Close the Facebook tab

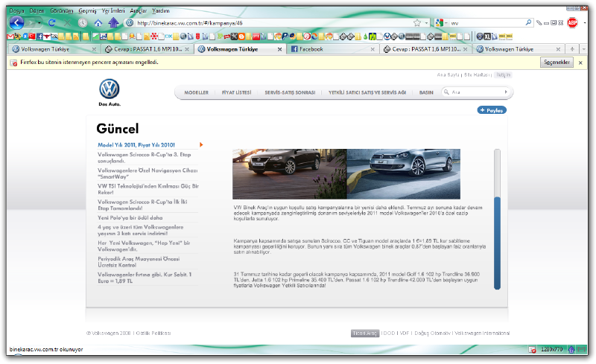[x=372, y=49]
